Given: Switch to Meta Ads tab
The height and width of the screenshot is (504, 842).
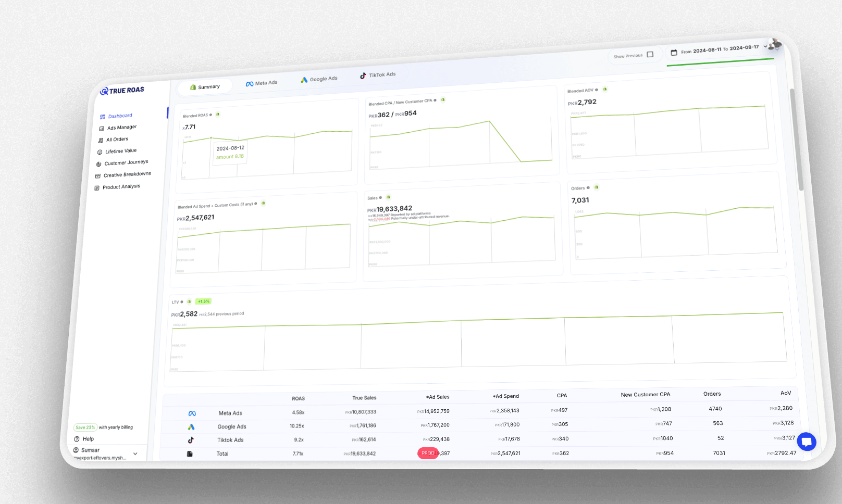Looking at the screenshot, I should (x=262, y=83).
